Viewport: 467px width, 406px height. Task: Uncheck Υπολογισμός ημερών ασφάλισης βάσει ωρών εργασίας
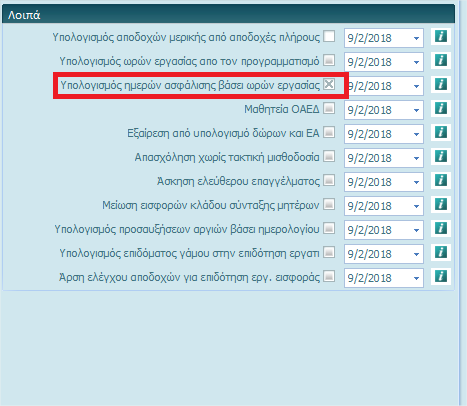(329, 84)
